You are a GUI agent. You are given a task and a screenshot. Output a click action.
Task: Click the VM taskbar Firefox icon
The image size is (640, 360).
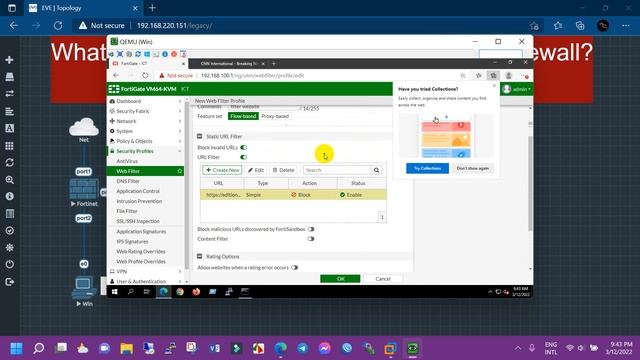coord(196,291)
